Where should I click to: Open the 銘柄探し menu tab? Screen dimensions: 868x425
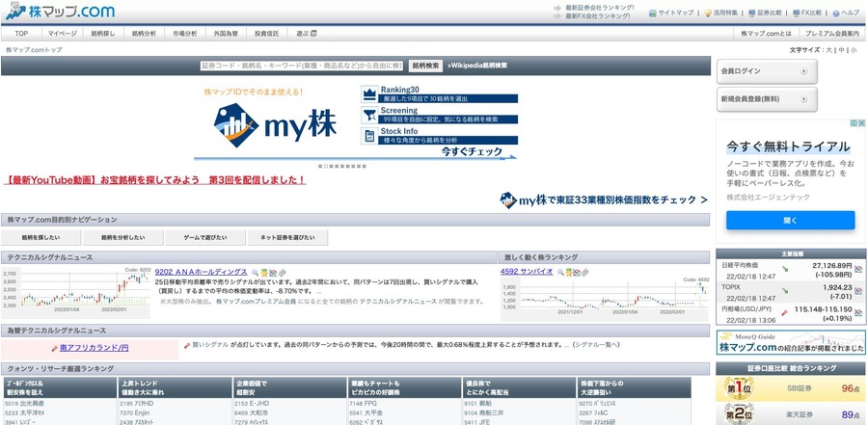pos(103,34)
